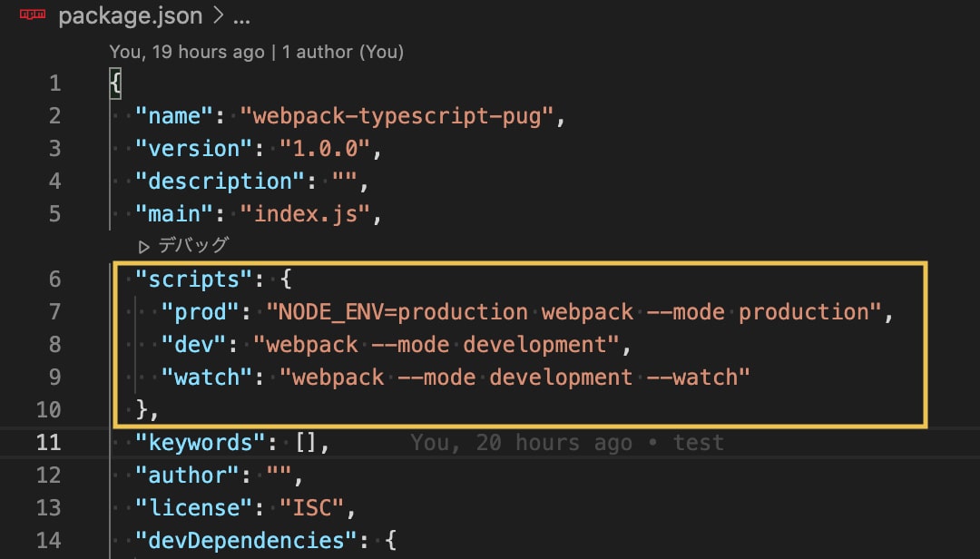980x559 pixels.
Task: Click the "webpack --mode development" value on line 8
Action: pos(436,345)
